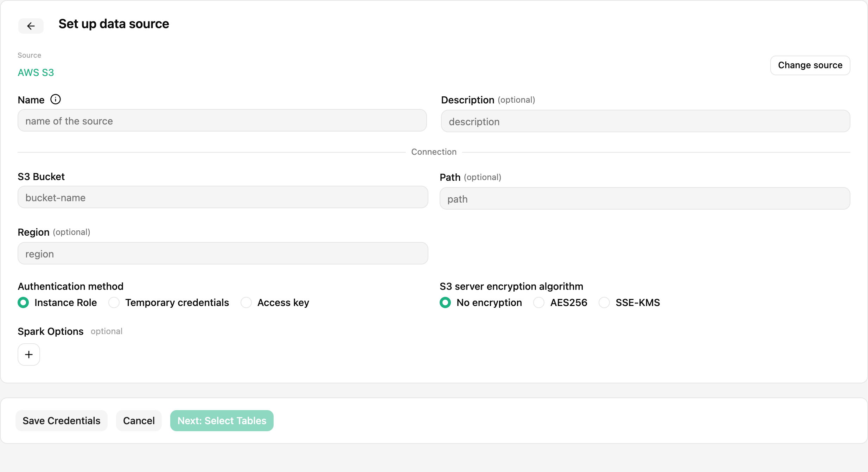Viewport: 868px width, 472px height.
Task: Select SSE-KMS encryption algorithm
Action: (x=604, y=302)
